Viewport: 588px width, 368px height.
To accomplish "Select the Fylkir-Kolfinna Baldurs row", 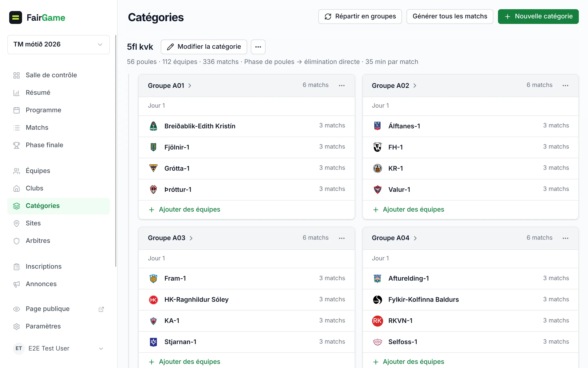I will pyautogui.click(x=470, y=300).
